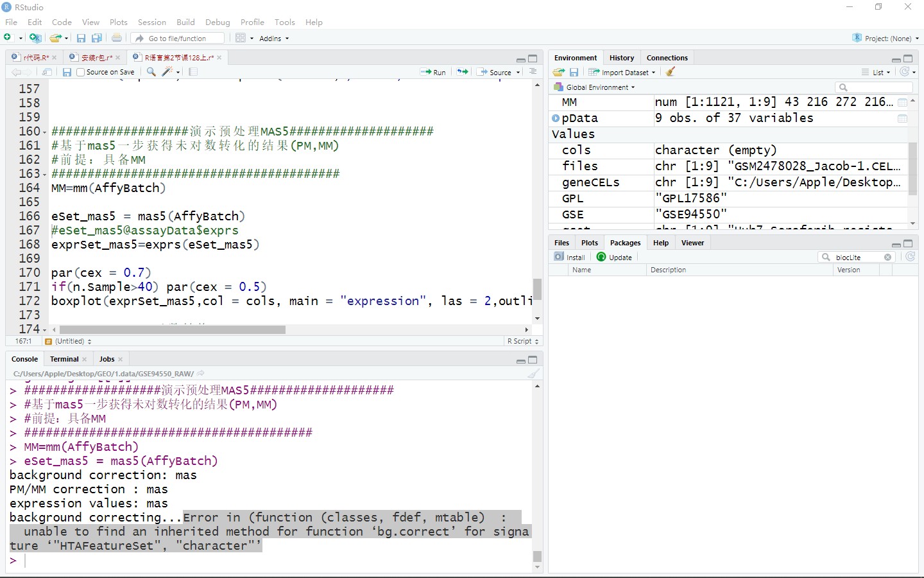
Task: Open the Source button dropdown arrow
Action: [518, 73]
